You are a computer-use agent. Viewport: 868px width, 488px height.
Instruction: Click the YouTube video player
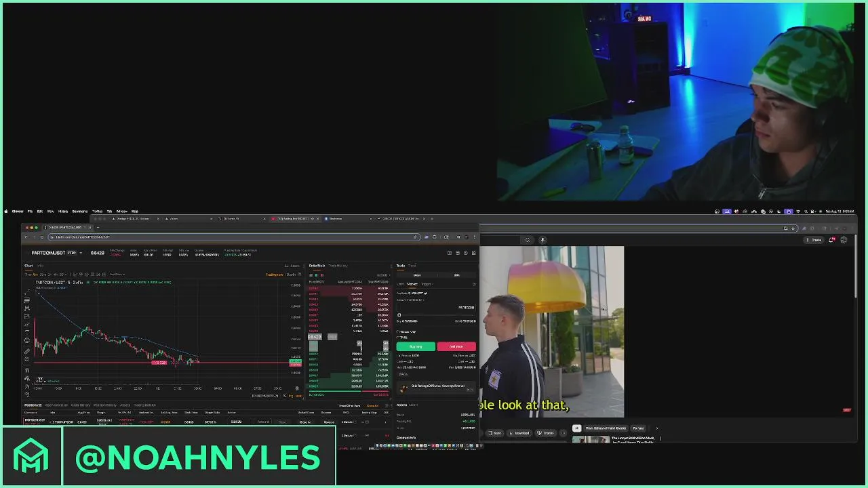click(552, 331)
